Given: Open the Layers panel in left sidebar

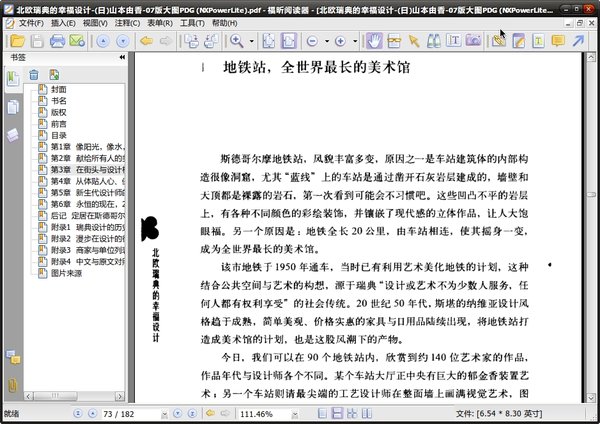Looking at the screenshot, I should [12, 134].
